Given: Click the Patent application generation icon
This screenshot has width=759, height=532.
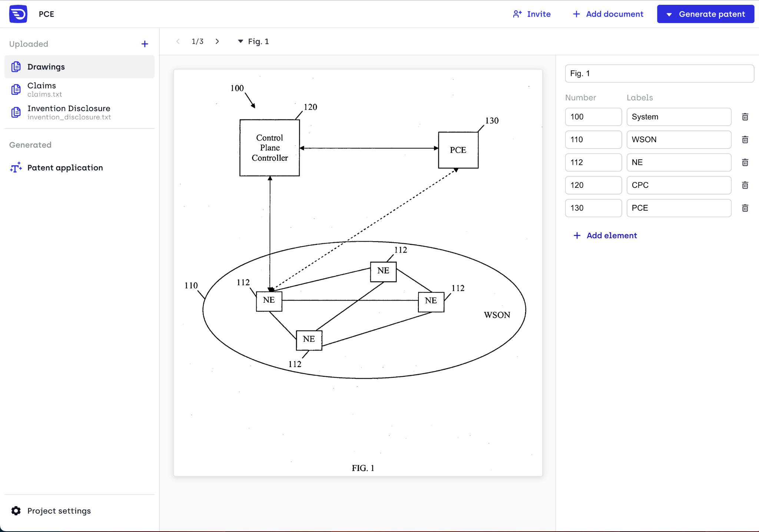Looking at the screenshot, I should coord(16,167).
